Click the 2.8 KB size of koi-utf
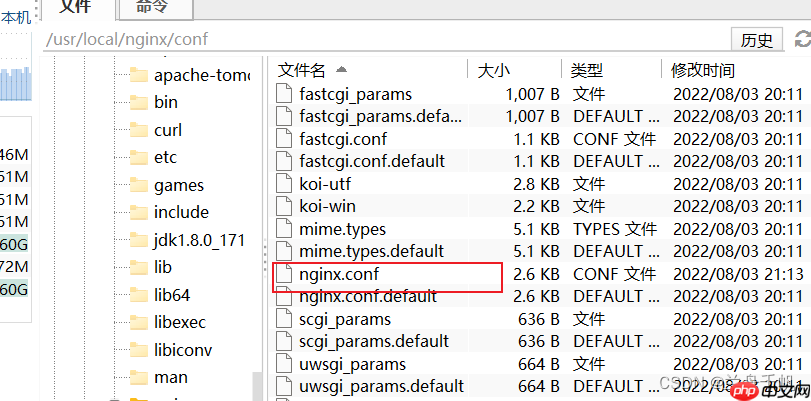The image size is (811, 401). (536, 184)
